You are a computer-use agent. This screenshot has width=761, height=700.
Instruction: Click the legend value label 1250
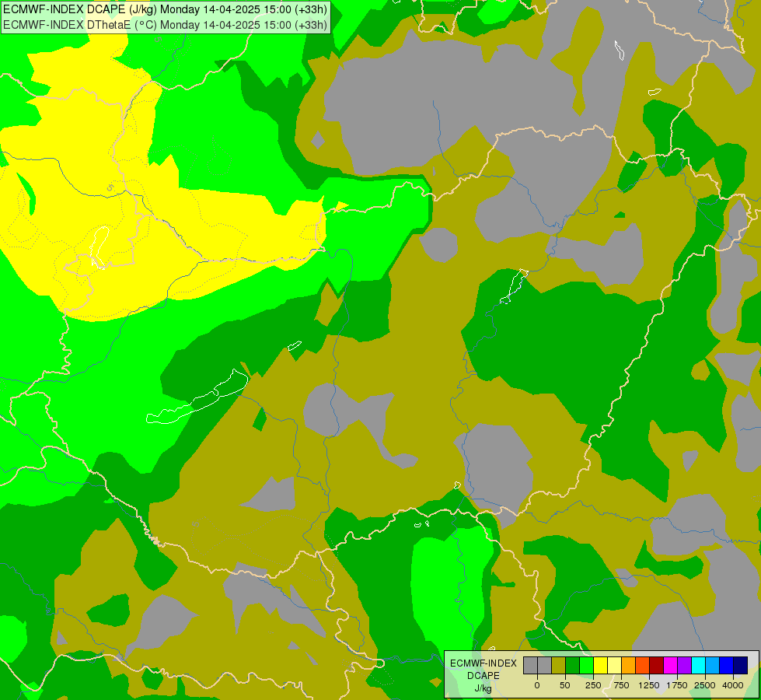(649, 685)
